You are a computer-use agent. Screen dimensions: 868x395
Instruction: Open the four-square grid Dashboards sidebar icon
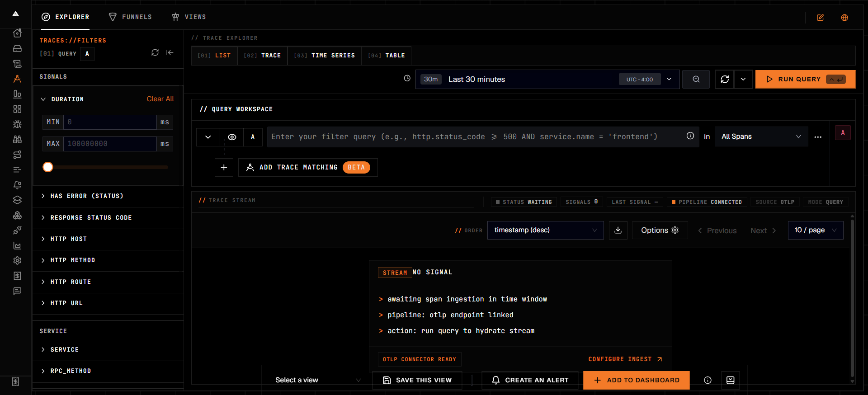[x=17, y=109]
